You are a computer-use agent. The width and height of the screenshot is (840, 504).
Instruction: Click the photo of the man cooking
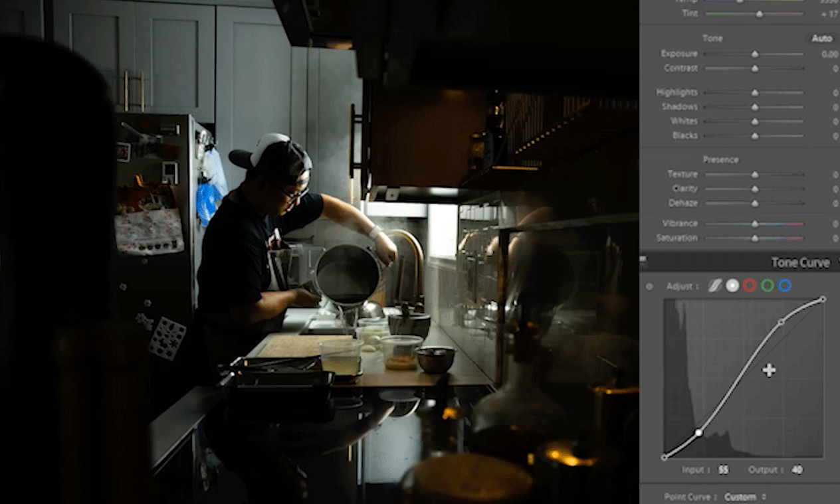319,252
